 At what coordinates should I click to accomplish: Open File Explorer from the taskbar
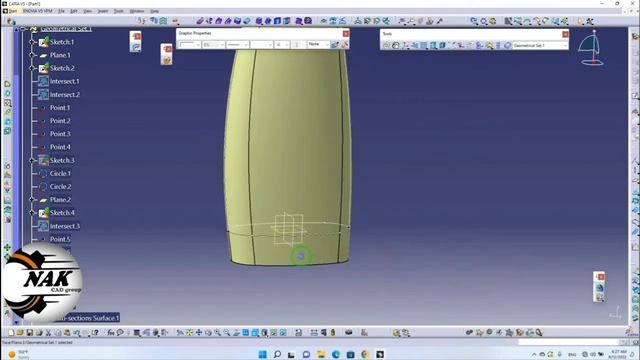321,354
